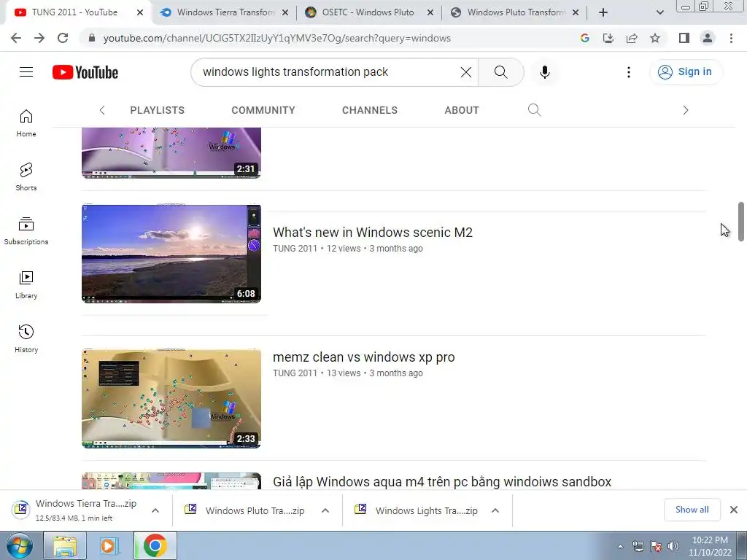The image size is (747, 560).
Task: Click Google icon in address bar
Action: coord(585,38)
